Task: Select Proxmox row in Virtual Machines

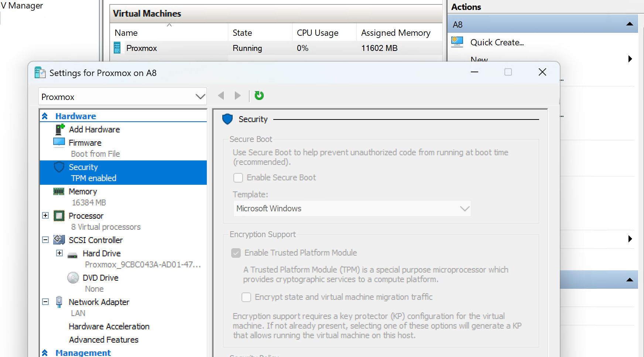Action: click(x=276, y=48)
